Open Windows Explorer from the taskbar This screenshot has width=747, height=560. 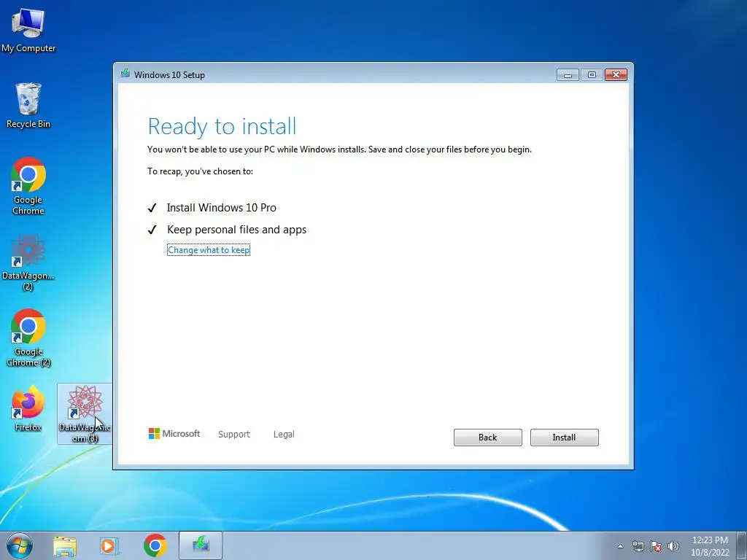[x=65, y=545]
